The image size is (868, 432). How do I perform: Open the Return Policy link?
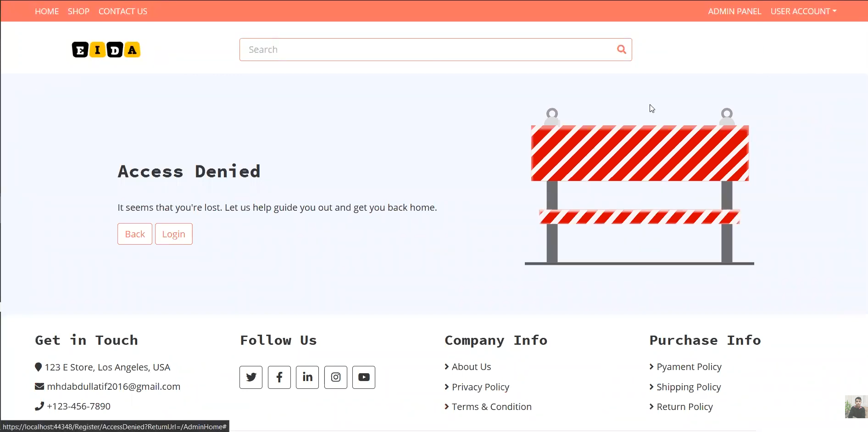click(x=684, y=407)
